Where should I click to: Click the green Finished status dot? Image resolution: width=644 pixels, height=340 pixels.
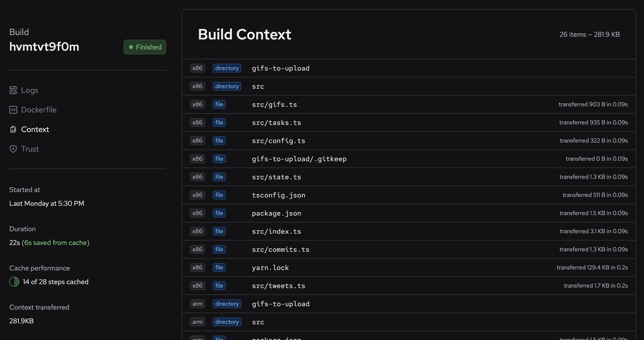[131, 47]
